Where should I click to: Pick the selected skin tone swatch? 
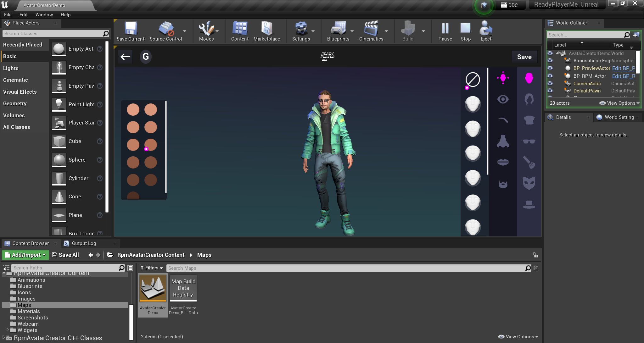point(151,145)
